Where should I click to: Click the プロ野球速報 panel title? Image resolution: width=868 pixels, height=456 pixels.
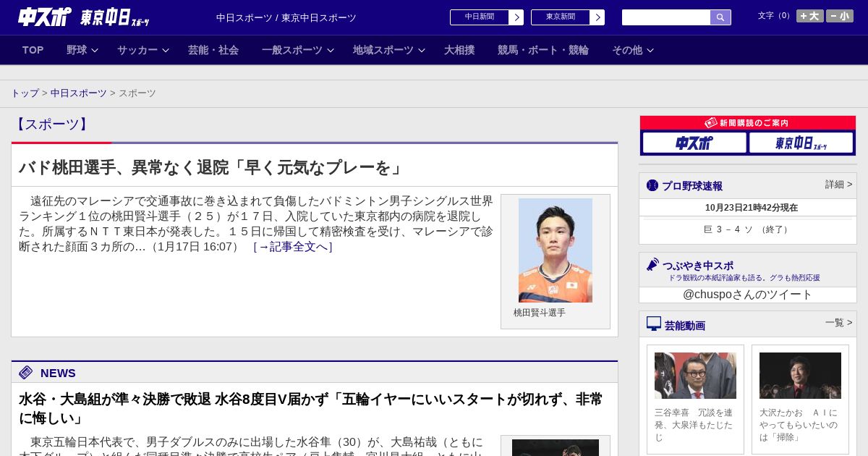pos(692,186)
